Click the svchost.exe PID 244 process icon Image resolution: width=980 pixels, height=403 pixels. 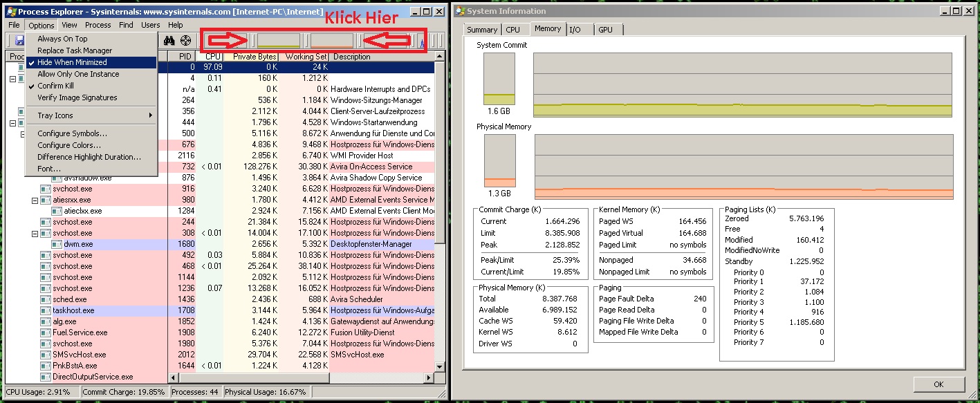[46, 222]
